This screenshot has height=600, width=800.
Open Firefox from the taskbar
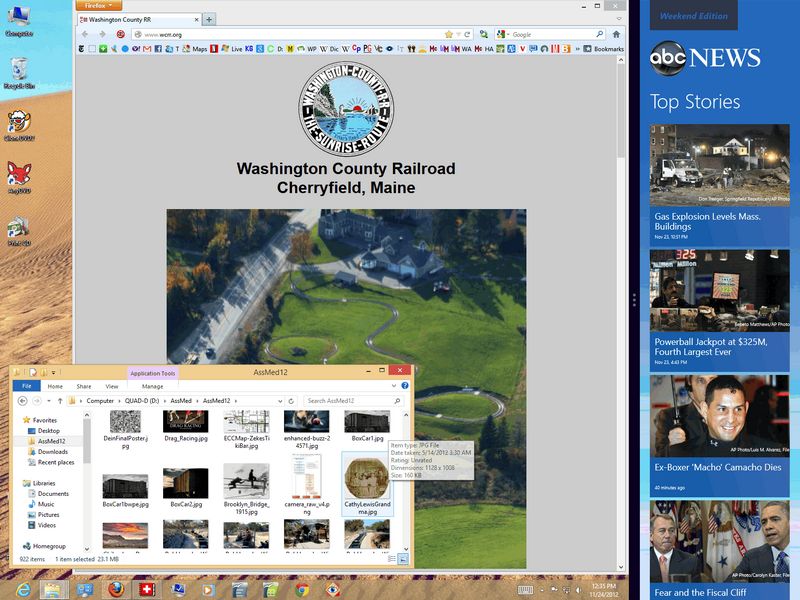coord(116,590)
